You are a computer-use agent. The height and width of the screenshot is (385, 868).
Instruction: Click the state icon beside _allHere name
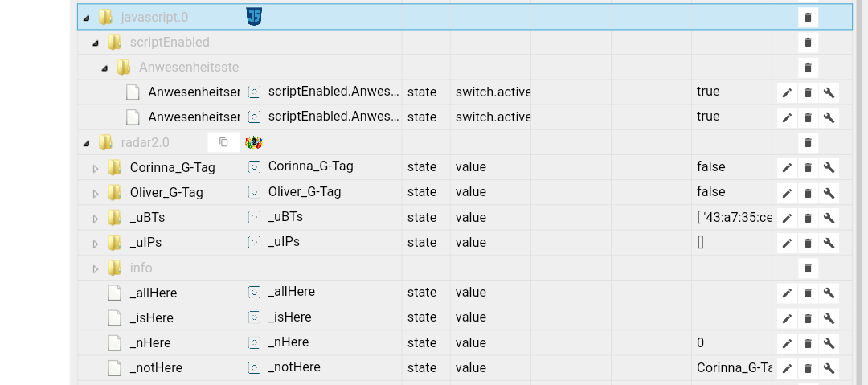[254, 292]
